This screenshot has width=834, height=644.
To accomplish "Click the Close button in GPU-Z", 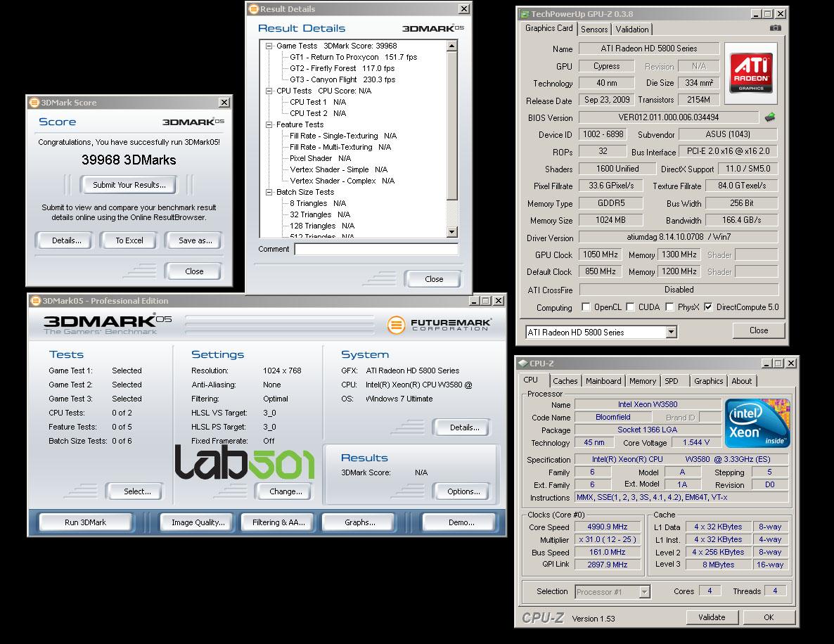I will pyautogui.click(x=759, y=330).
